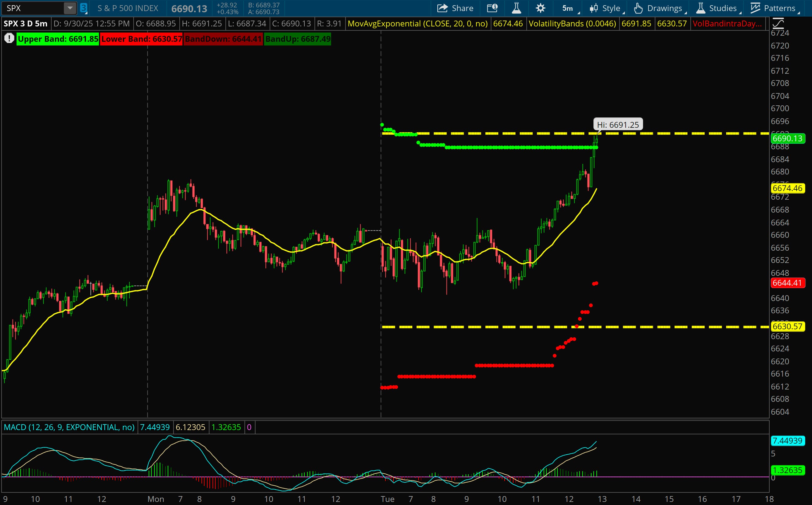The width and height of the screenshot is (812, 505).
Task: Click the large last price 6690.13 in header
Action: click(x=189, y=8)
